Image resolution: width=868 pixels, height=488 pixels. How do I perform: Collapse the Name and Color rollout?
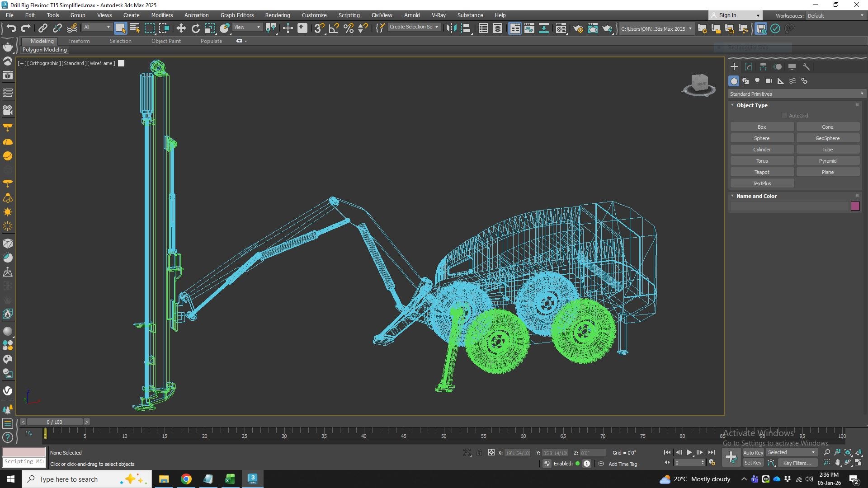[756, 196]
